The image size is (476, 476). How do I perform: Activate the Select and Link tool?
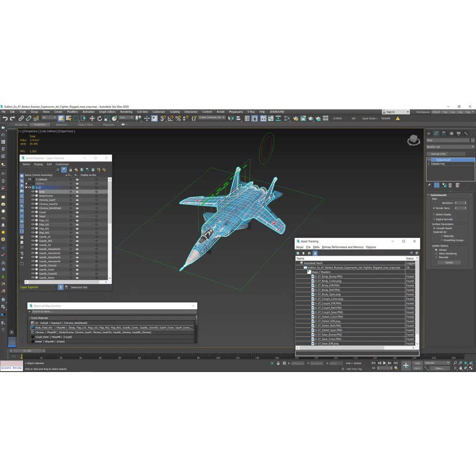pos(21,119)
